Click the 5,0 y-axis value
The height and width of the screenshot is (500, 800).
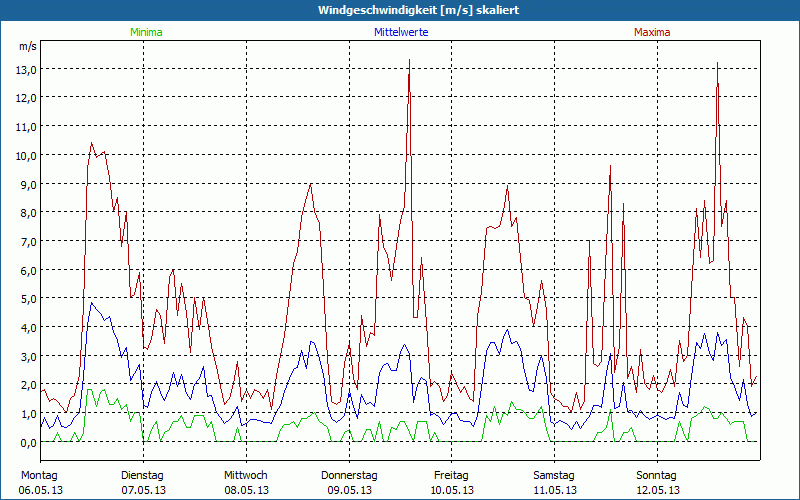(29, 299)
